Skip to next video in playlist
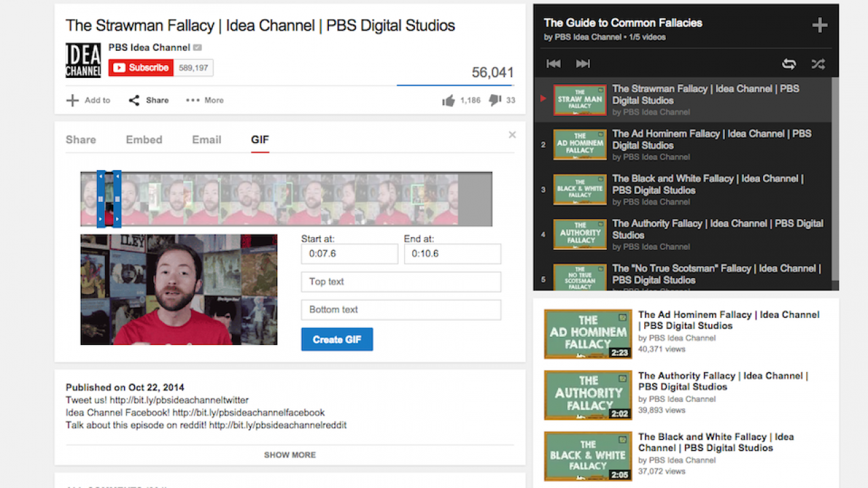The image size is (868, 488). pos(583,64)
